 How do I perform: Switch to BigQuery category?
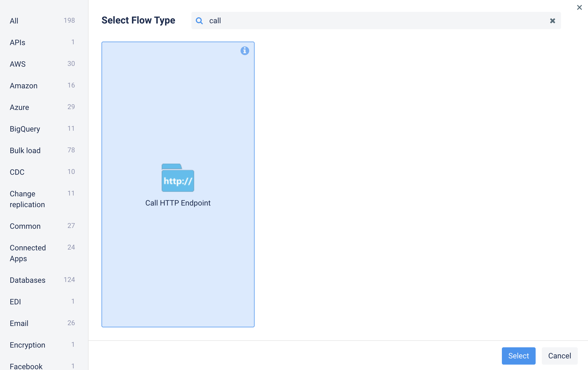pyautogui.click(x=25, y=129)
